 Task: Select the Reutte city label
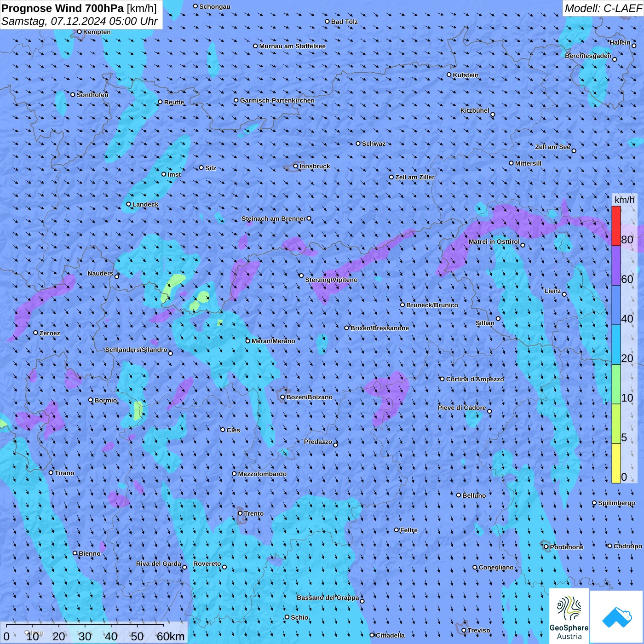point(174,102)
